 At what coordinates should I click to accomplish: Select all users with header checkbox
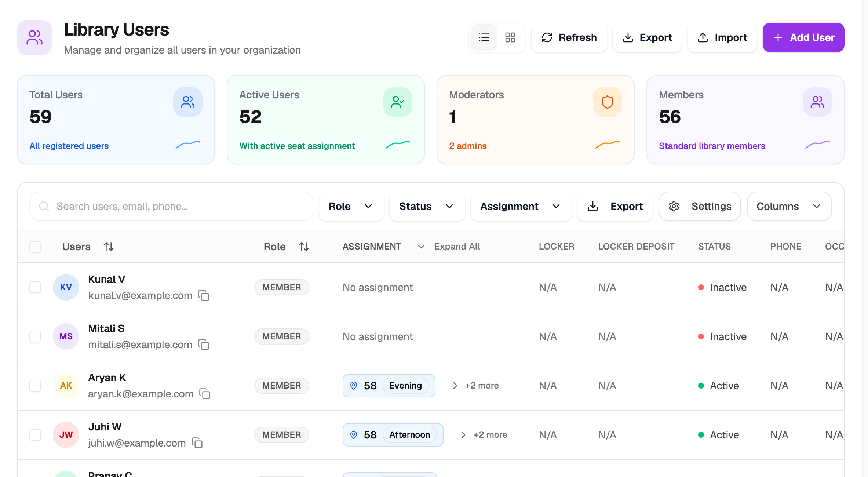click(x=35, y=247)
